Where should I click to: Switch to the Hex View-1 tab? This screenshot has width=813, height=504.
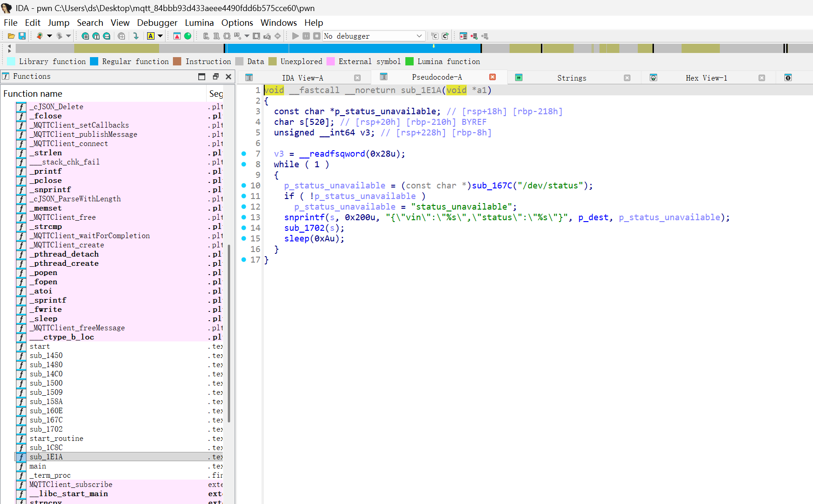706,78
